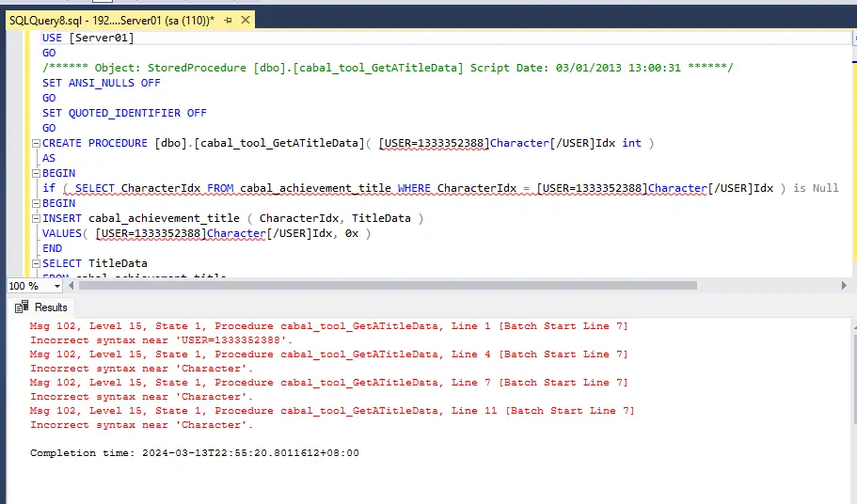The height and width of the screenshot is (504, 857).
Task: Click the 'Completion time' line
Action: pos(195,452)
